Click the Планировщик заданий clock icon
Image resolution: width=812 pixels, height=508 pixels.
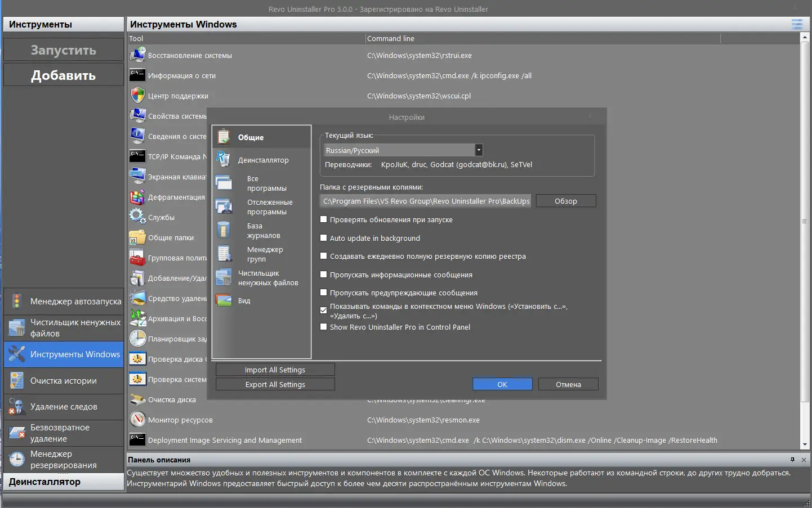[137, 339]
